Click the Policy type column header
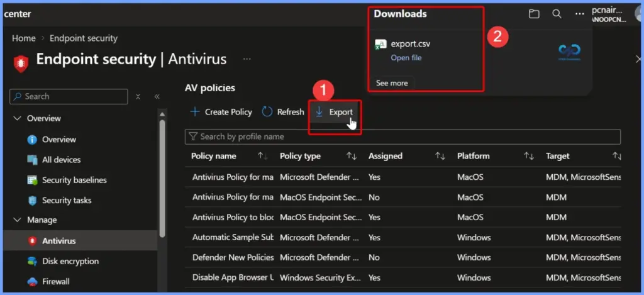Viewport: 644px width, 295px height. (300, 156)
